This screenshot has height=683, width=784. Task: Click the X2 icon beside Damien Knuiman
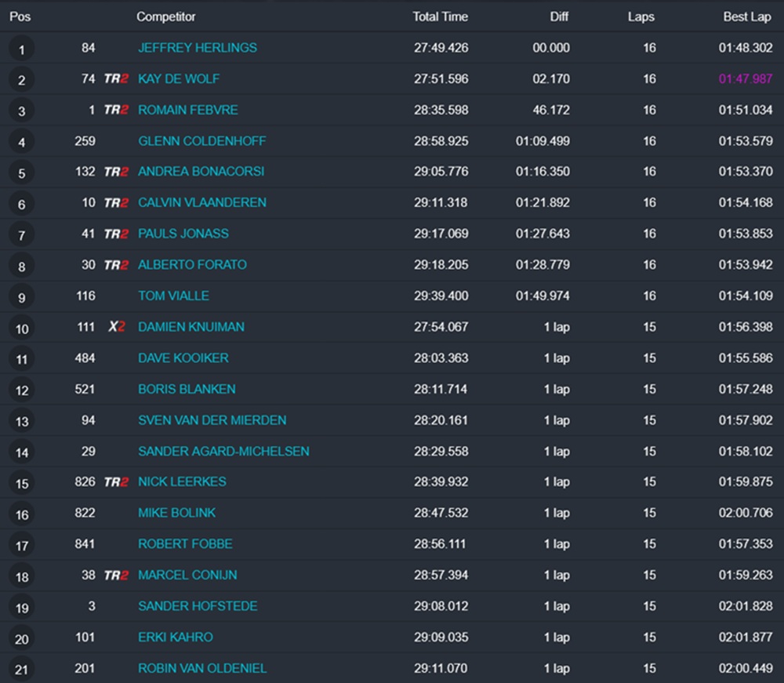[x=116, y=327]
